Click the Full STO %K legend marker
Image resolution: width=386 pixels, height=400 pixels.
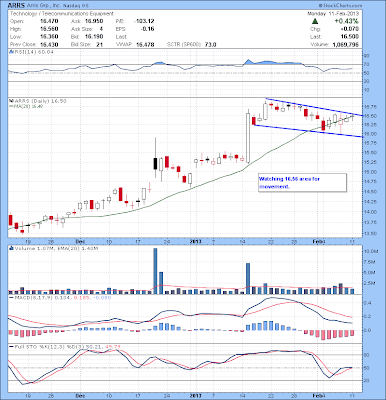point(11,347)
